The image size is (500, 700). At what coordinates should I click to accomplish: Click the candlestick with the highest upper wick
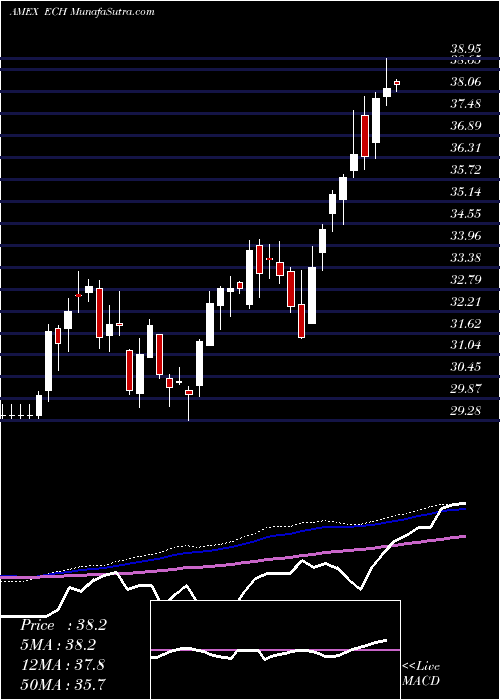(387, 82)
